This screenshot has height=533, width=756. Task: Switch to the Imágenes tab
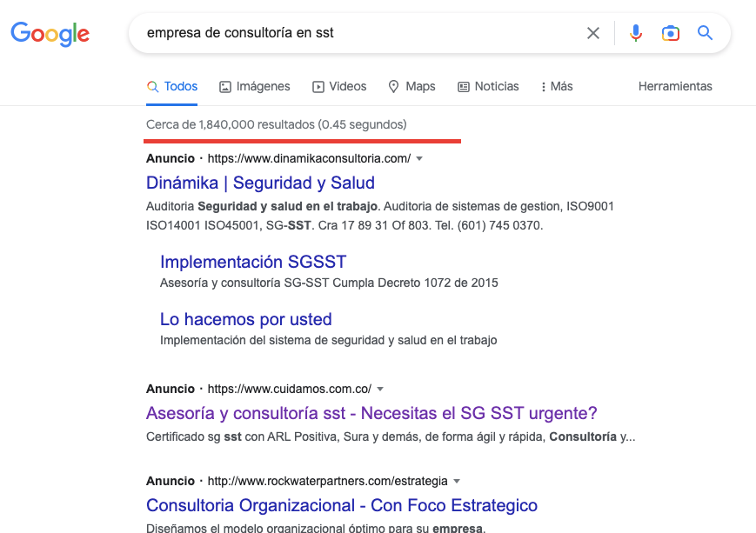(255, 86)
